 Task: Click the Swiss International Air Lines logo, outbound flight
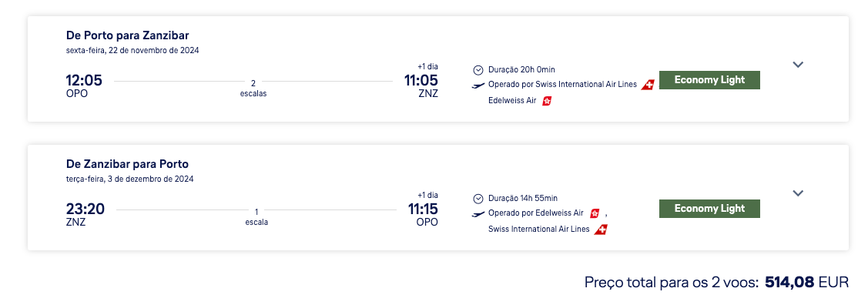tap(648, 85)
